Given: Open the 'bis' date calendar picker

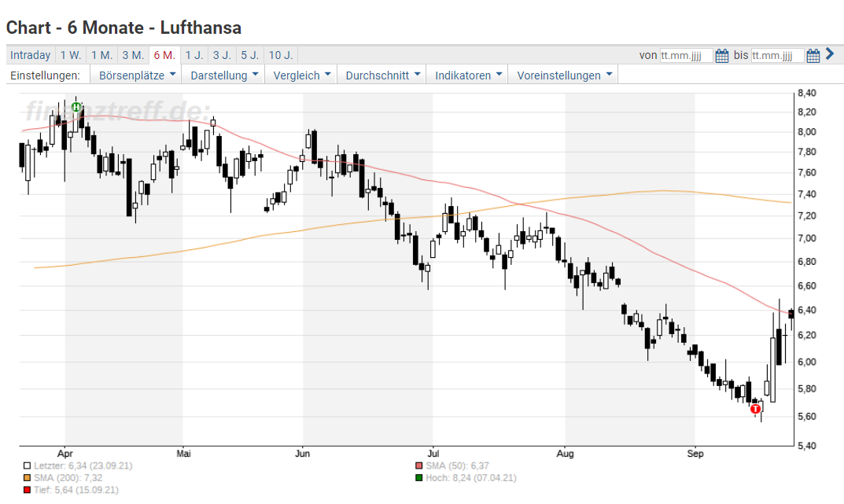Looking at the screenshot, I should pos(813,55).
